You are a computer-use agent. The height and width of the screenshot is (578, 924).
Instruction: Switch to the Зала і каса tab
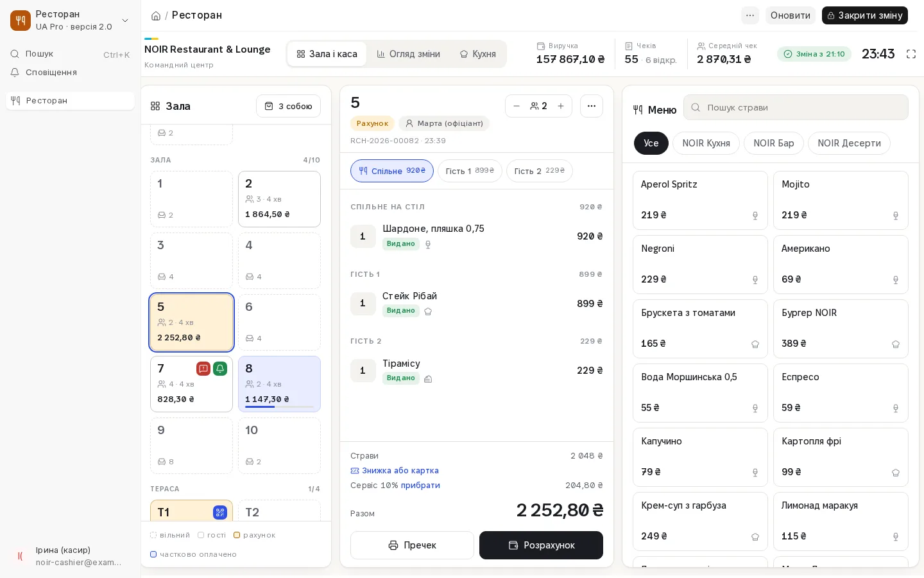click(327, 54)
